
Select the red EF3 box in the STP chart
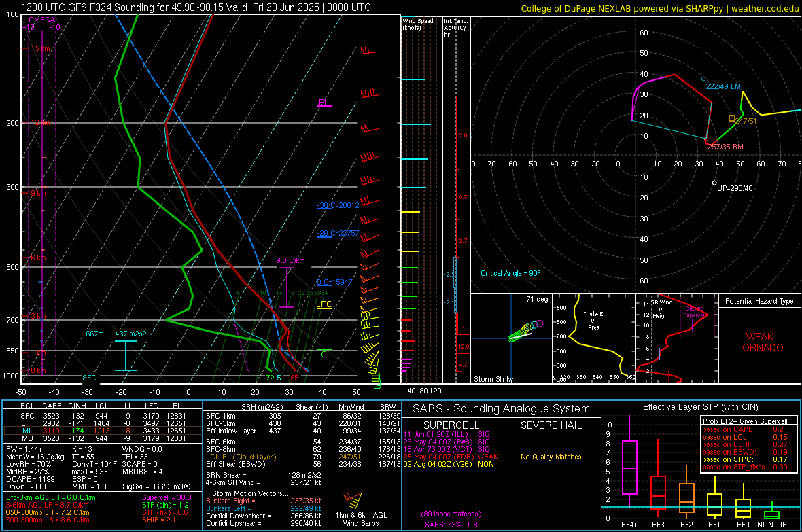[x=658, y=492]
